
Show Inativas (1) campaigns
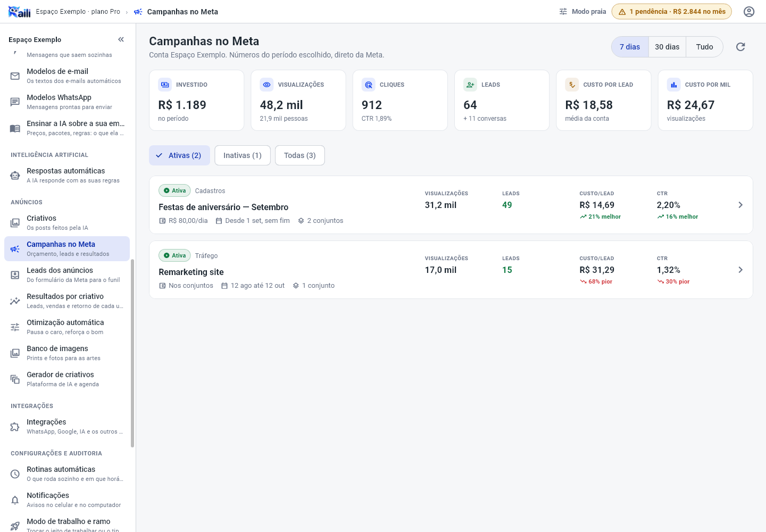click(243, 155)
